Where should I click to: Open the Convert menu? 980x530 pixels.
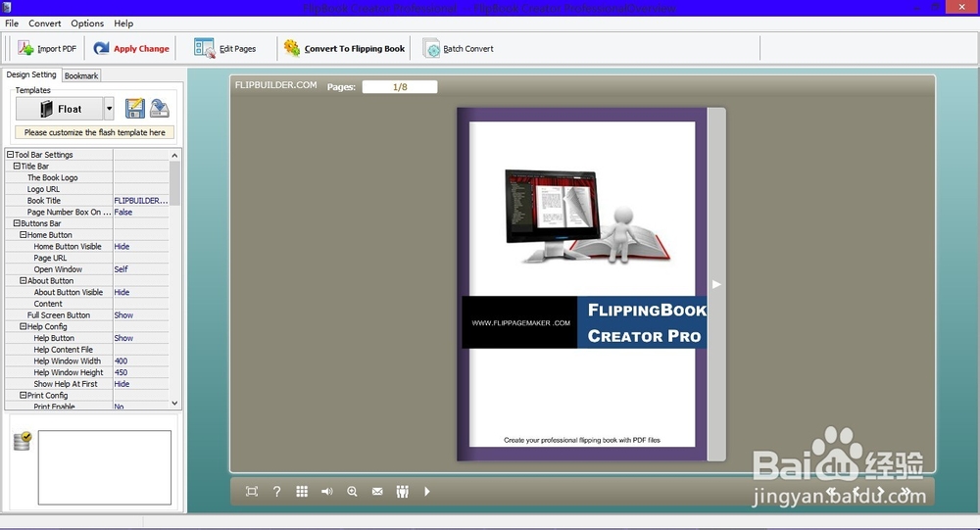(x=44, y=24)
